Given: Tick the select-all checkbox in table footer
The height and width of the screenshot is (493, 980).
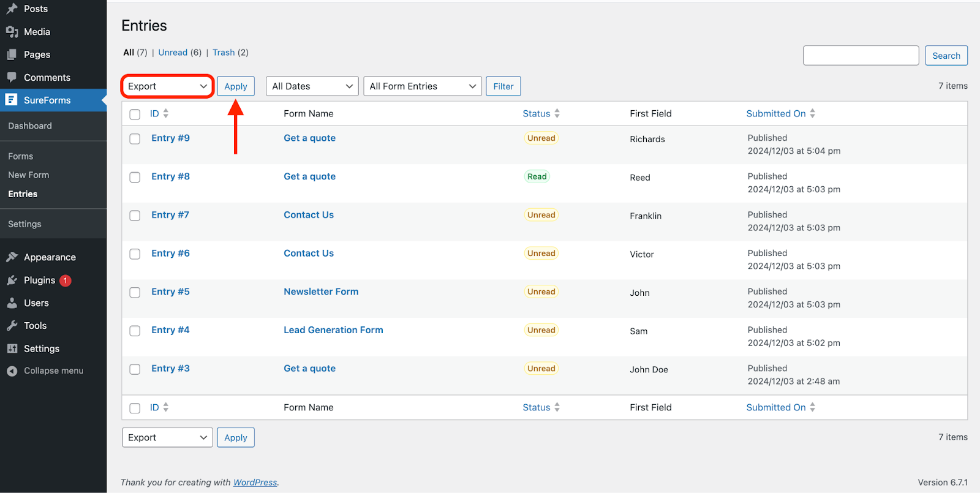Looking at the screenshot, I should (x=135, y=408).
